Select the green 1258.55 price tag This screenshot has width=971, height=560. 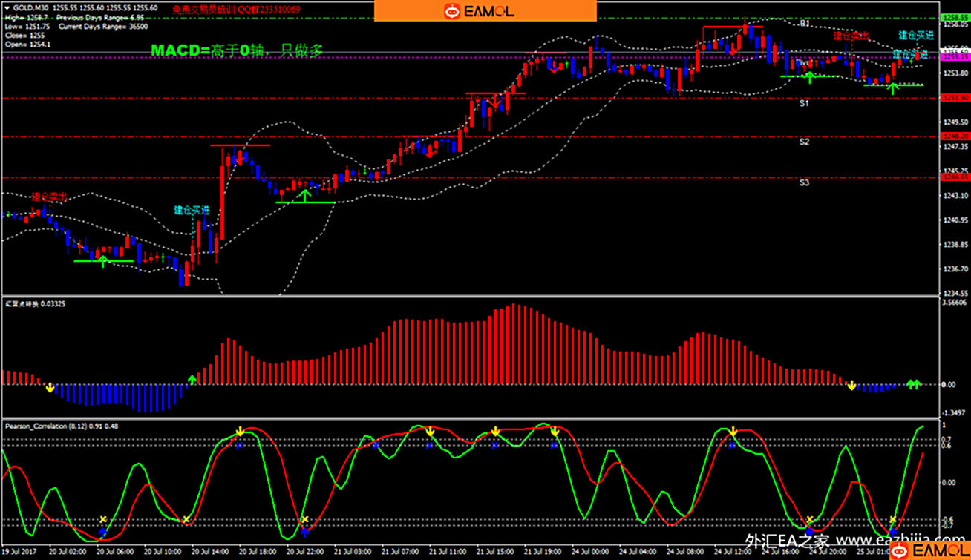tap(952, 17)
